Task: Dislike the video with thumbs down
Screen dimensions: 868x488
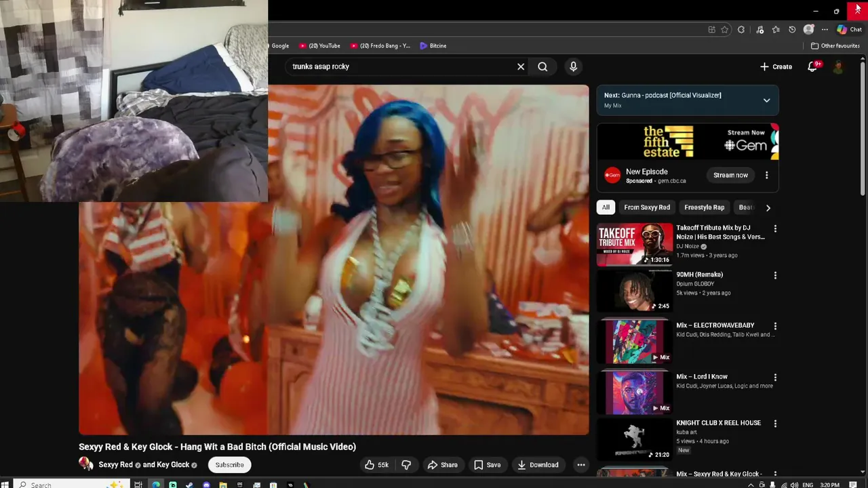Action: [406, 465]
